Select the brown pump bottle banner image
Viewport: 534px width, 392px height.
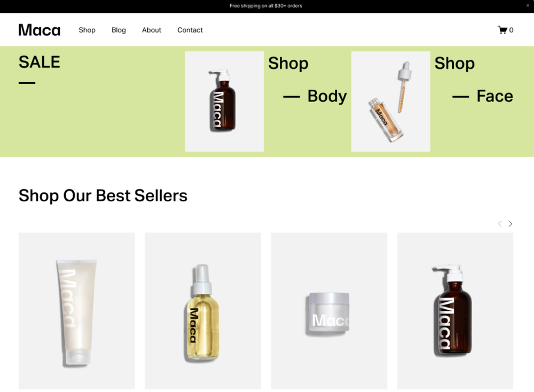224,101
